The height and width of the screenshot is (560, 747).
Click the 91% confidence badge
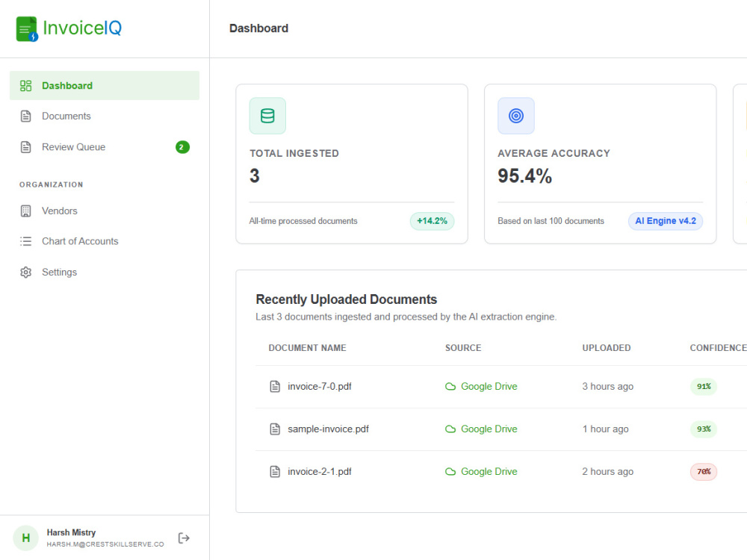704,387
